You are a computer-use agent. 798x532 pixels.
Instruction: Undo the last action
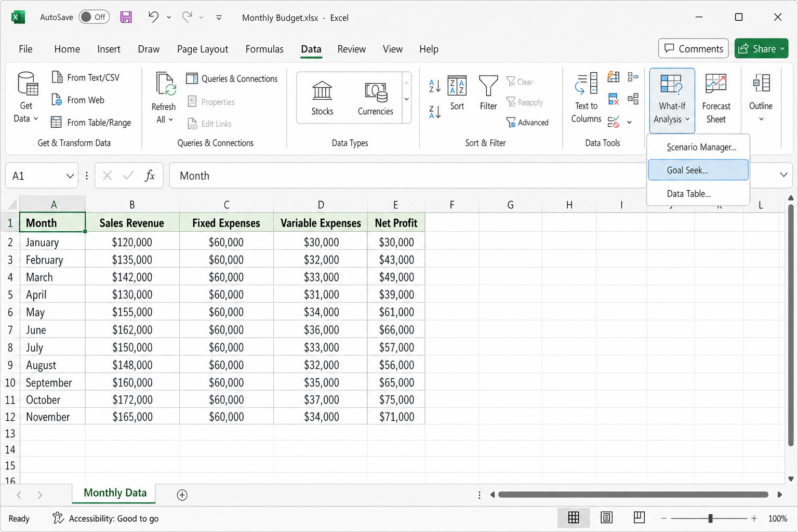[153, 17]
